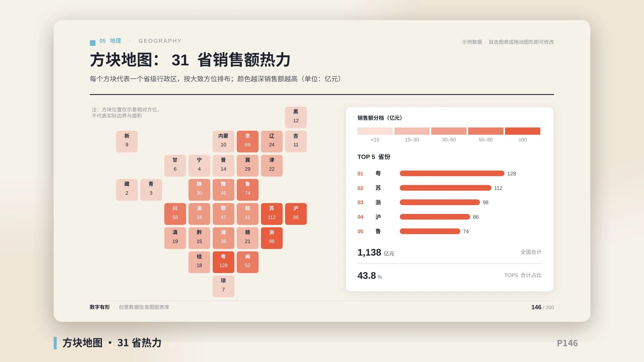Select the ≥80 legend color swatch
644x362 pixels.
pyautogui.click(x=523, y=131)
